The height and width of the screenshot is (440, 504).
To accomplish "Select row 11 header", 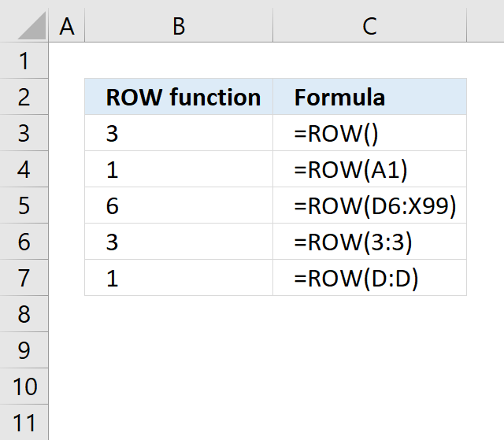I will (x=24, y=423).
